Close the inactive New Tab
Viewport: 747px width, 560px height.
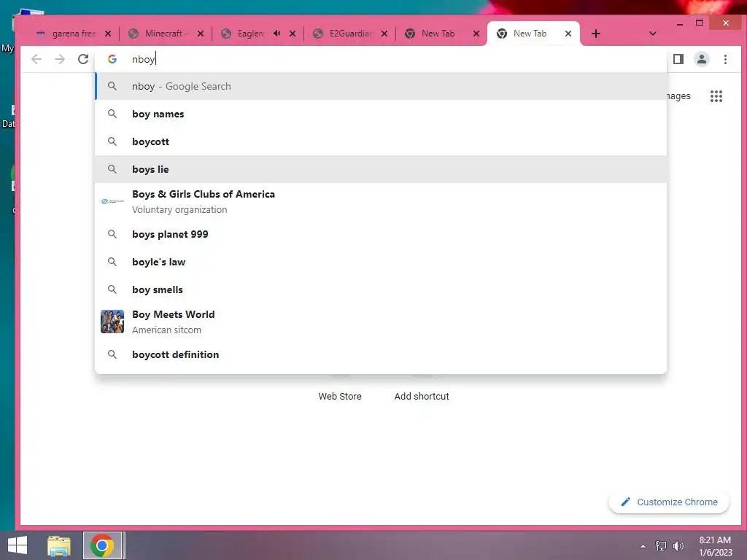point(476,34)
